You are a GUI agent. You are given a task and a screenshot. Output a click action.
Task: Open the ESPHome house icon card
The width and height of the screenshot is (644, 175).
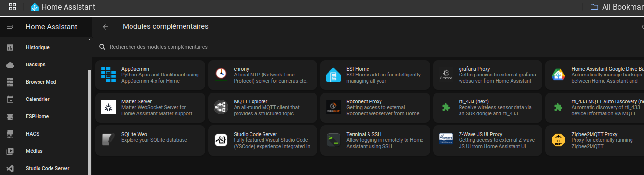333,75
